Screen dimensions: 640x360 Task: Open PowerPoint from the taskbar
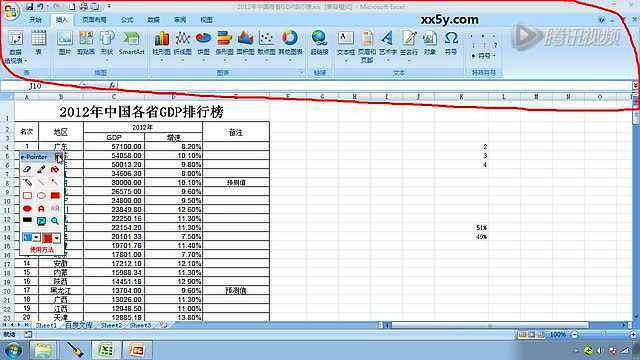tap(136, 350)
